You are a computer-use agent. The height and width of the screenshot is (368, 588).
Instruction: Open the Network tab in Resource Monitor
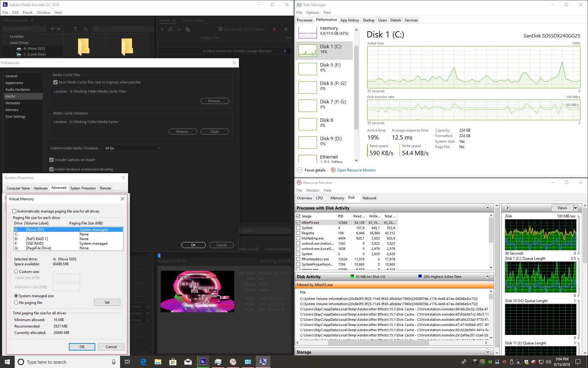click(369, 198)
